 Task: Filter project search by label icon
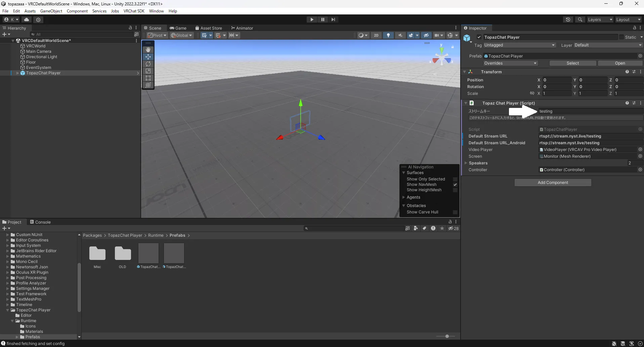(x=425, y=228)
